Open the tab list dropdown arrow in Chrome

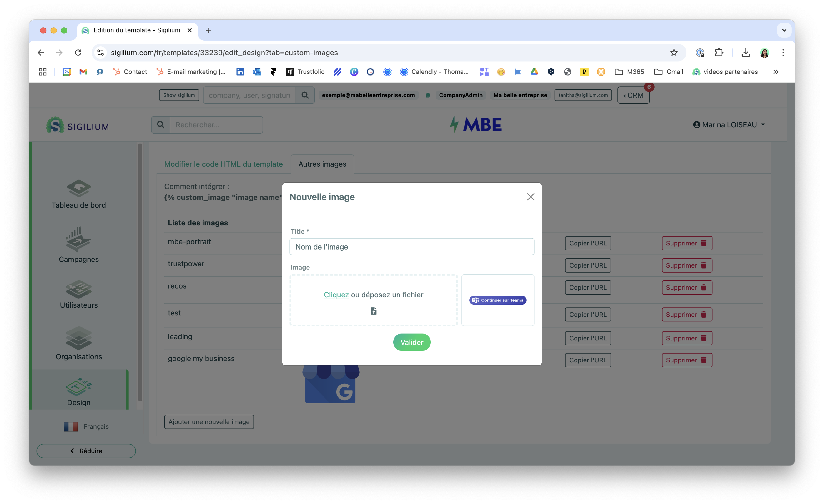pyautogui.click(x=784, y=30)
